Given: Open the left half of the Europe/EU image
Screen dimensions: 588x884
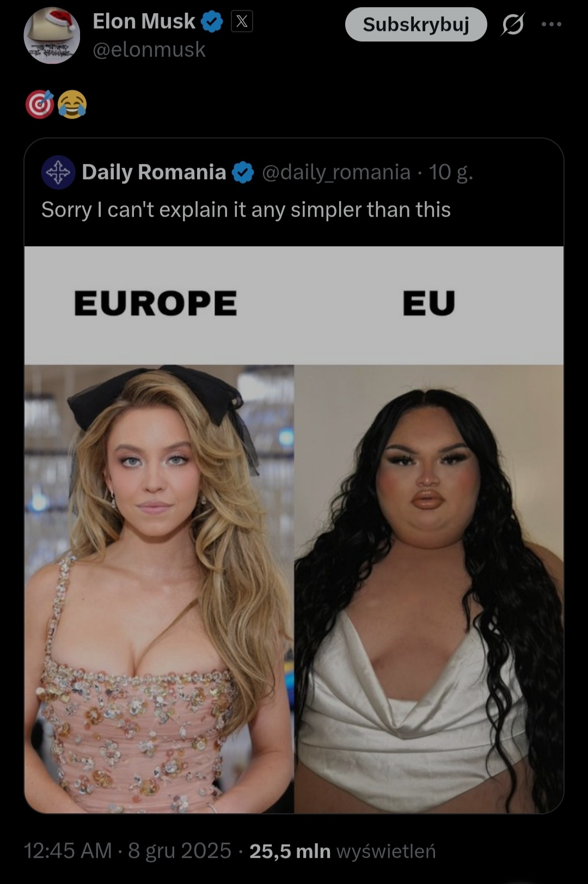Looking at the screenshot, I should pyautogui.click(x=159, y=529).
